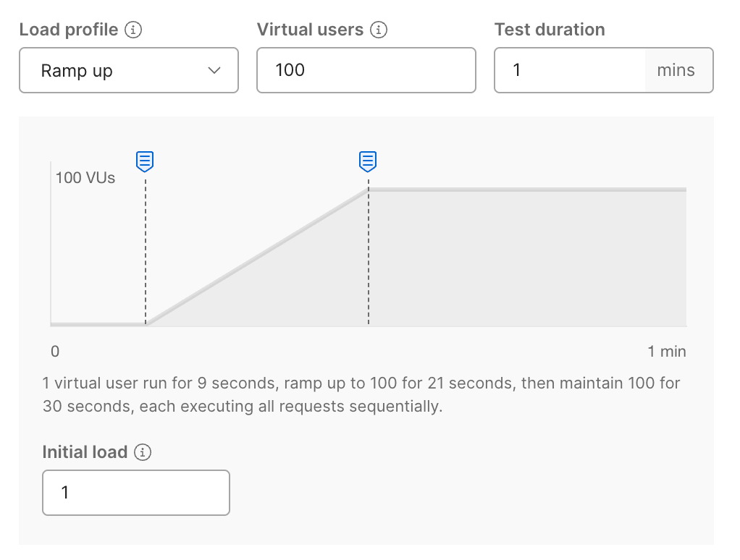Viewport: 740px width, 560px height.
Task: Click the 0 axis start label
Action: (55, 351)
